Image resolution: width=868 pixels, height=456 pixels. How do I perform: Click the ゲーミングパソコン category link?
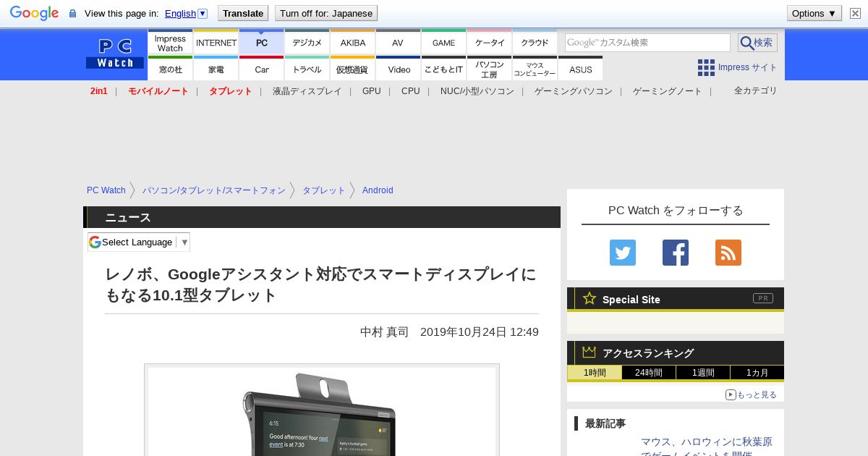[574, 91]
